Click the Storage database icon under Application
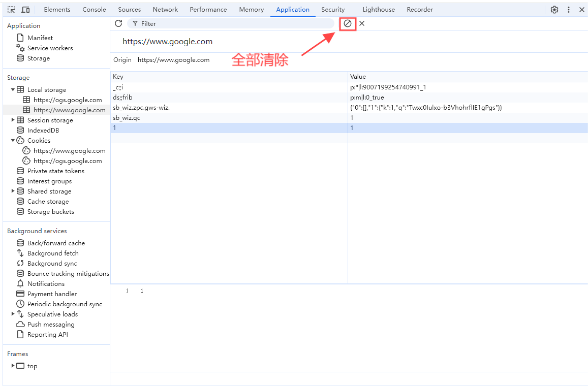Viewport: 588px width, 386px height. [x=20, y=58]
